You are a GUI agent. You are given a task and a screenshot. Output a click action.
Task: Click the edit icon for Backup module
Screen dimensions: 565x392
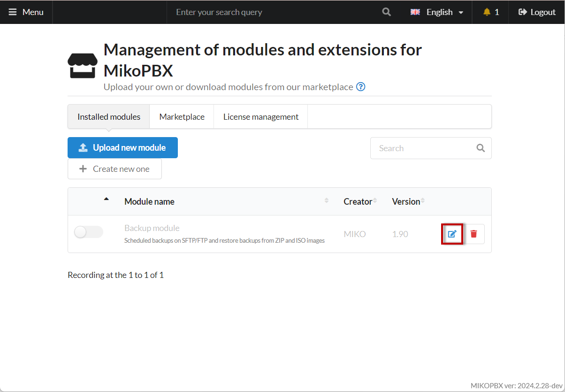pyautogui.click(x=452, y=234)
